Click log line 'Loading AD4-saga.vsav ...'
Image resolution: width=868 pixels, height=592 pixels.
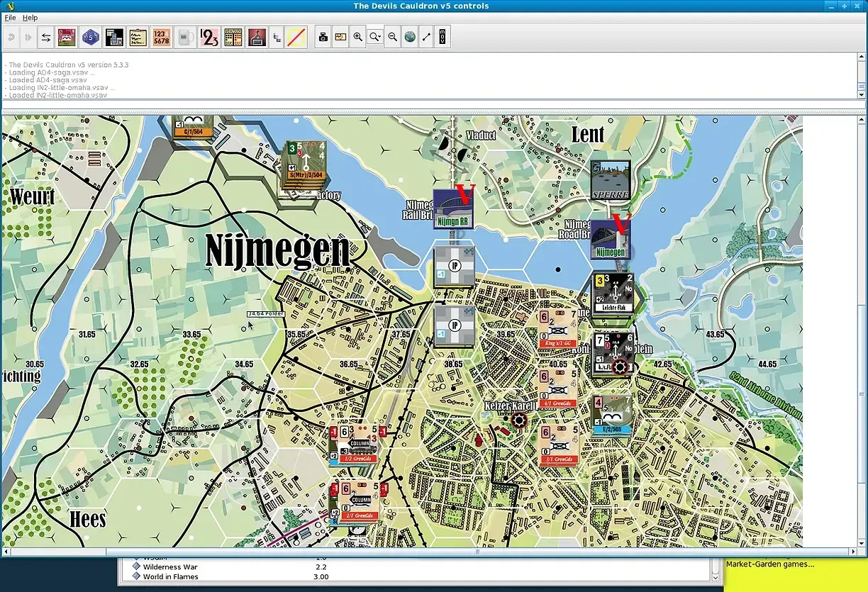click(49, 72)
